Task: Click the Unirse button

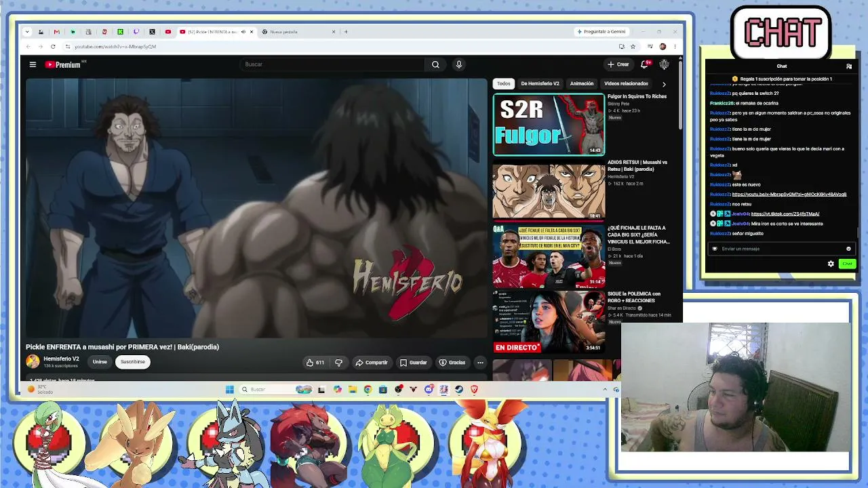Action: coord(100,362)
